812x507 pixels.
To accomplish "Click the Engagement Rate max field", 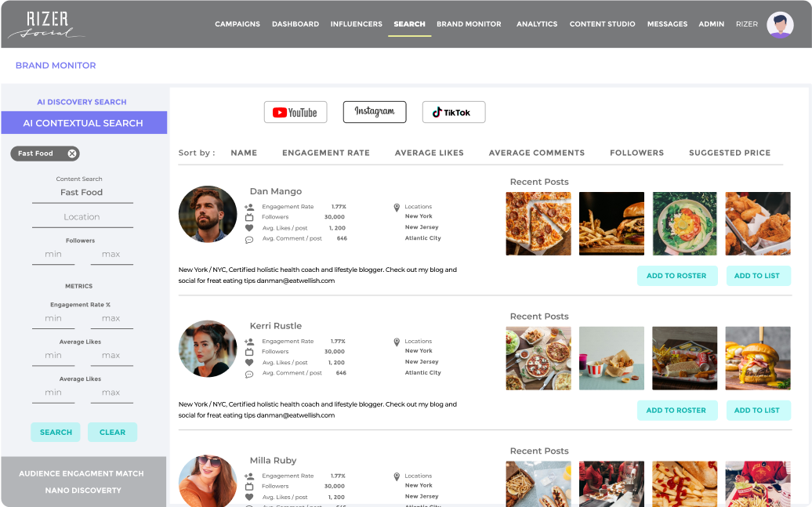I will (x=111, y=319).
